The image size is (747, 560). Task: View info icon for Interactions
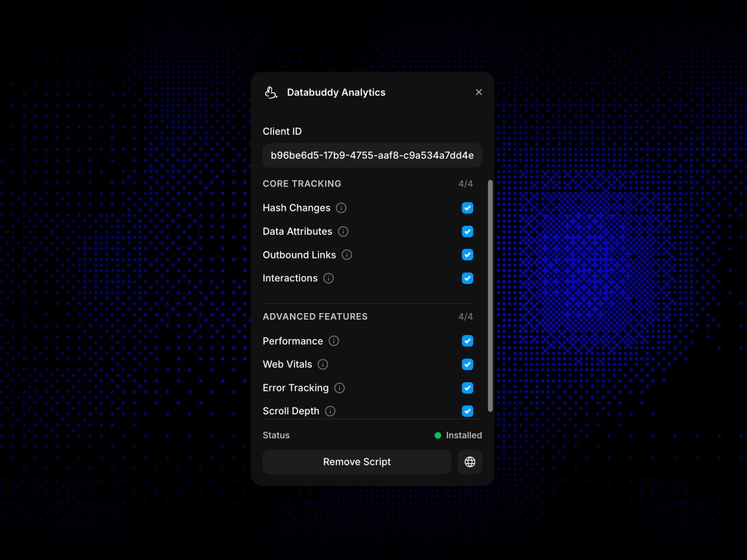tap(329, 279)
